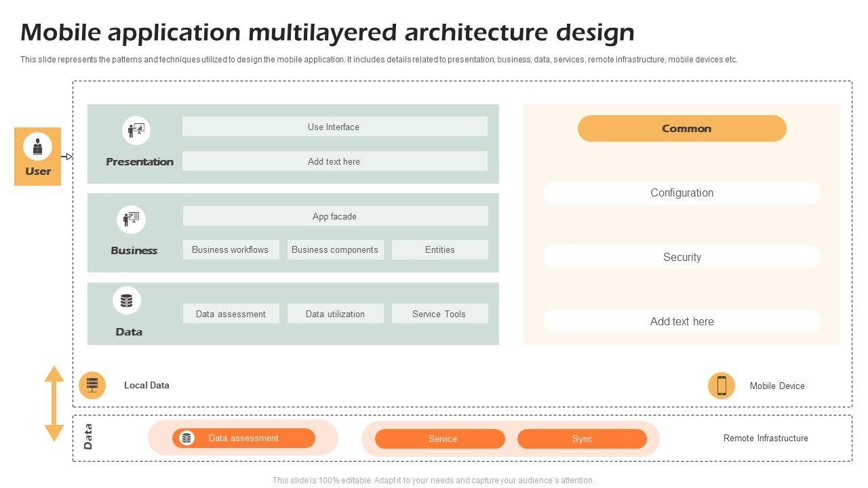The image size is (868, 488).
Task: Click the Business layer presenter icon
Action: coord(131,220)
